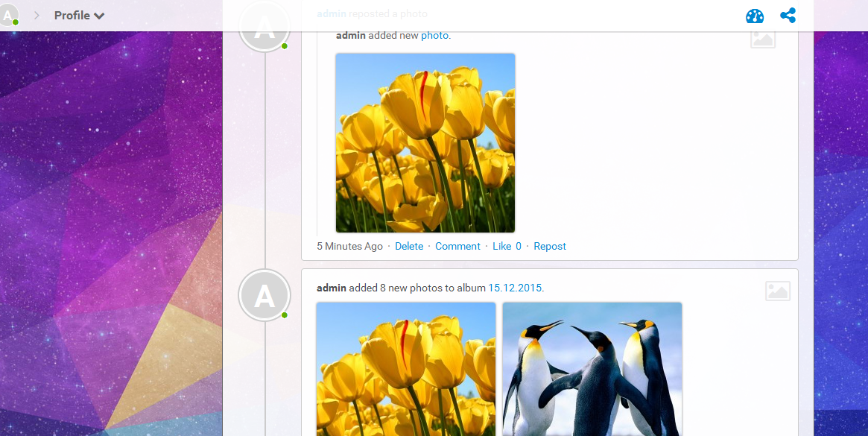Click admin's avatar beside the album post
Viewport: 868px width, 436px height.
click(264, 295)
